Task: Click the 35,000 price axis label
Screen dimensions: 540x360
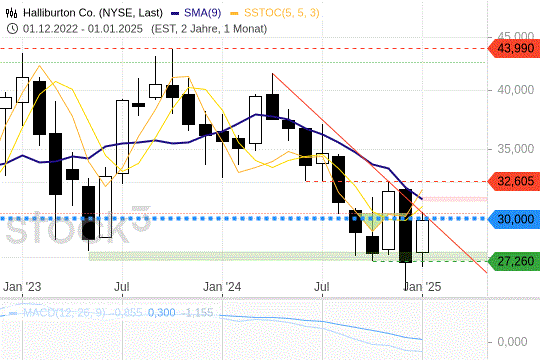Action: [x=516, y=149]
